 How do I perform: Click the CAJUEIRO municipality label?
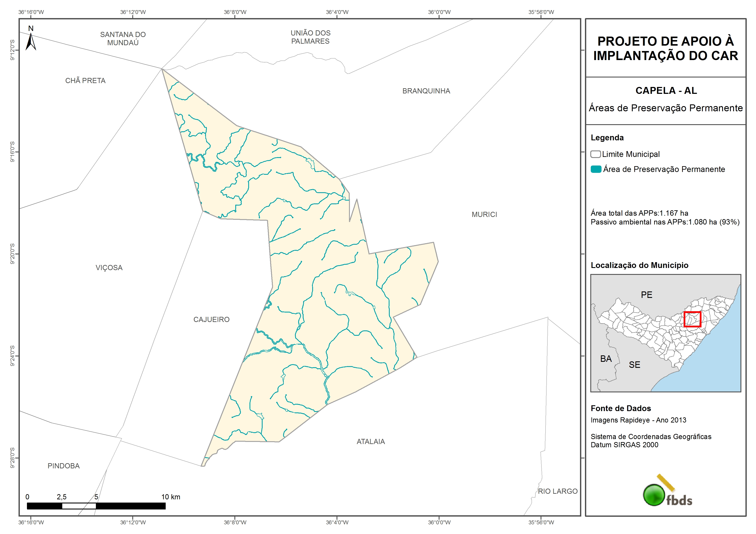[x=211, y=319]
